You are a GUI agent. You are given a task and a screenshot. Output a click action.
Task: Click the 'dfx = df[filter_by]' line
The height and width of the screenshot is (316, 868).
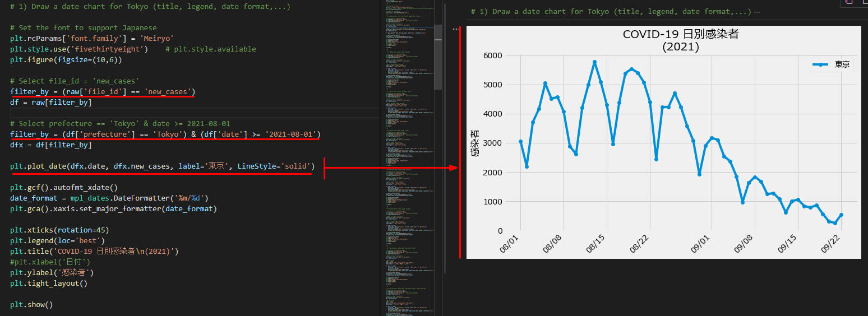tap(51, 145)
